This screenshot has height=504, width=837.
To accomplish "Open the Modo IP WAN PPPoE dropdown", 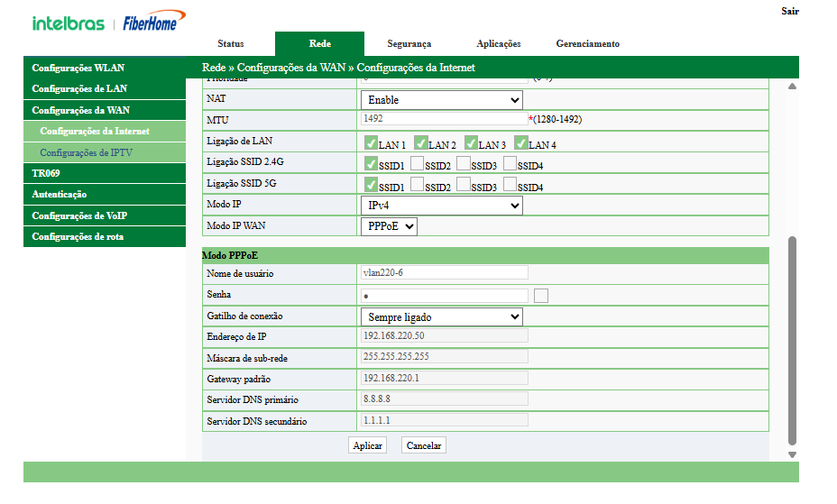I will [x=390, y=227].
